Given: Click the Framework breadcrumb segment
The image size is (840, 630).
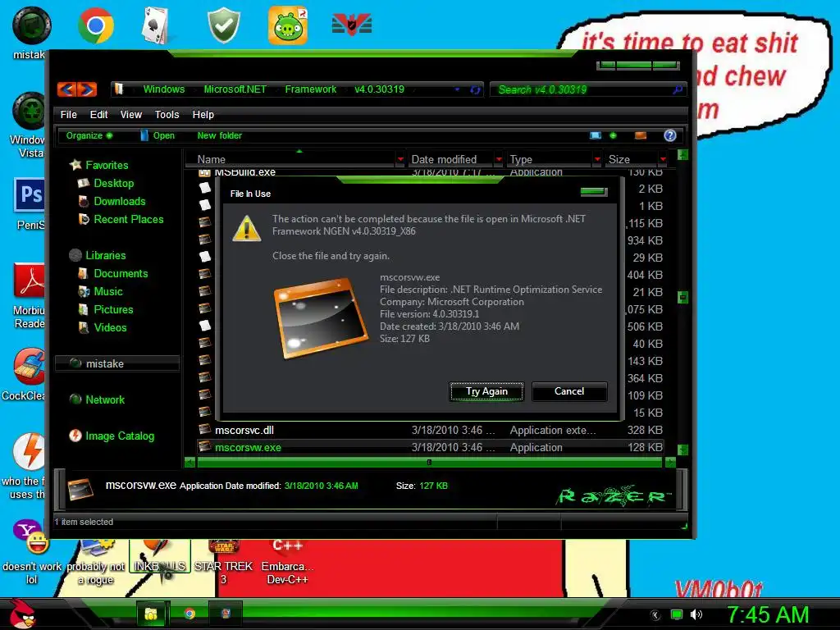Looking at the screenshot, I should pyautogui.click(x=310, y=89).
